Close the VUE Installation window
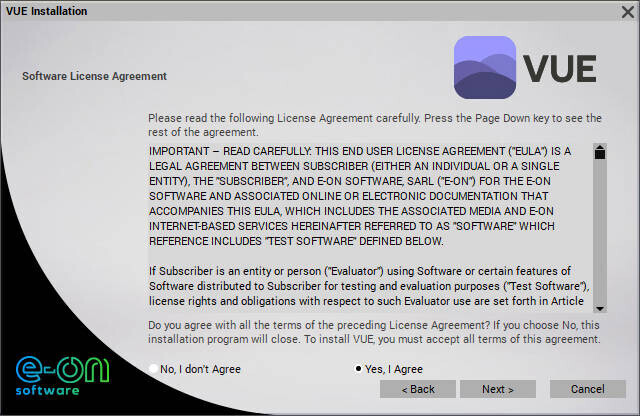 [626, 11]
